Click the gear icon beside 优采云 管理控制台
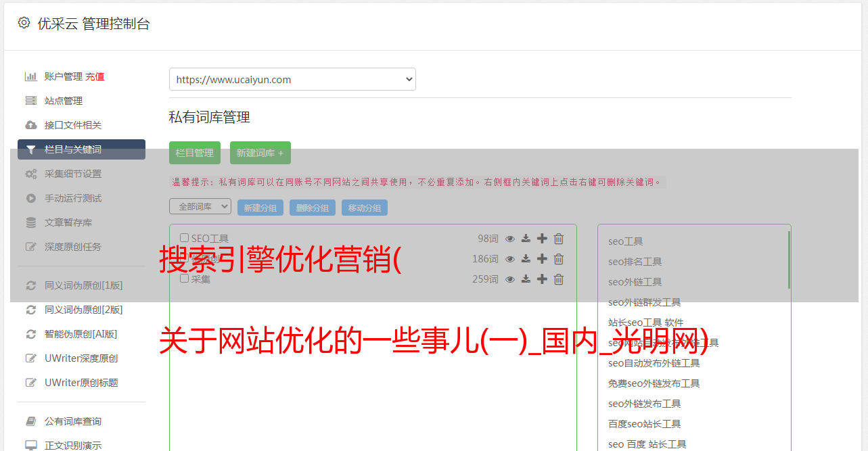The height and width of the screenshot is (451, 868). tap(24, 23)
